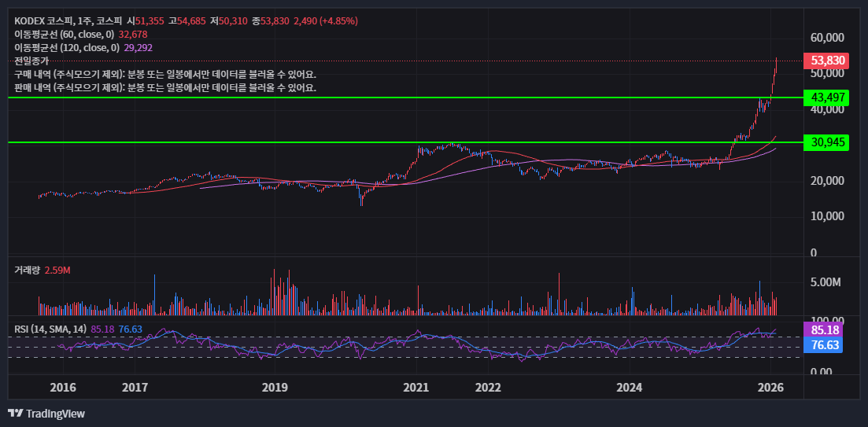Click the blue 76.63 RSI value label
The height and width of the screenshot is (427, 868).
coord(822,345)
